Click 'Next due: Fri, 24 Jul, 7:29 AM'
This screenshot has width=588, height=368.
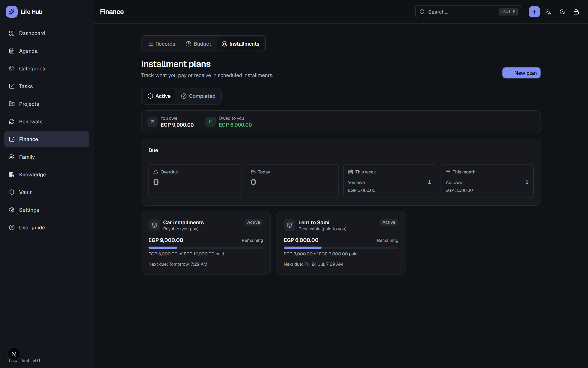pyautogui.click(x=313, y=264)
